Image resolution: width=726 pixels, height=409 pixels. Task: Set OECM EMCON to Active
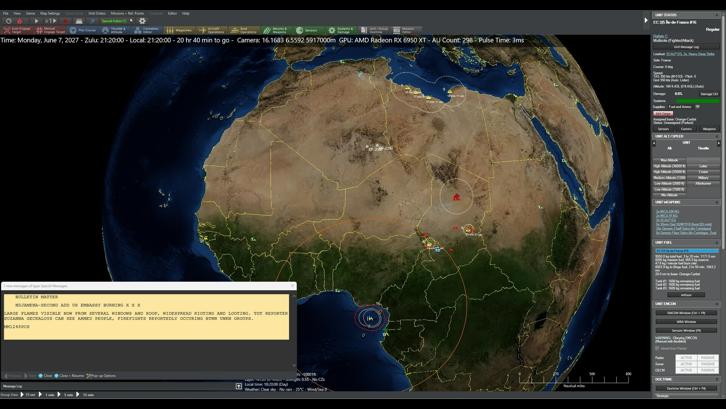(686, 370)
